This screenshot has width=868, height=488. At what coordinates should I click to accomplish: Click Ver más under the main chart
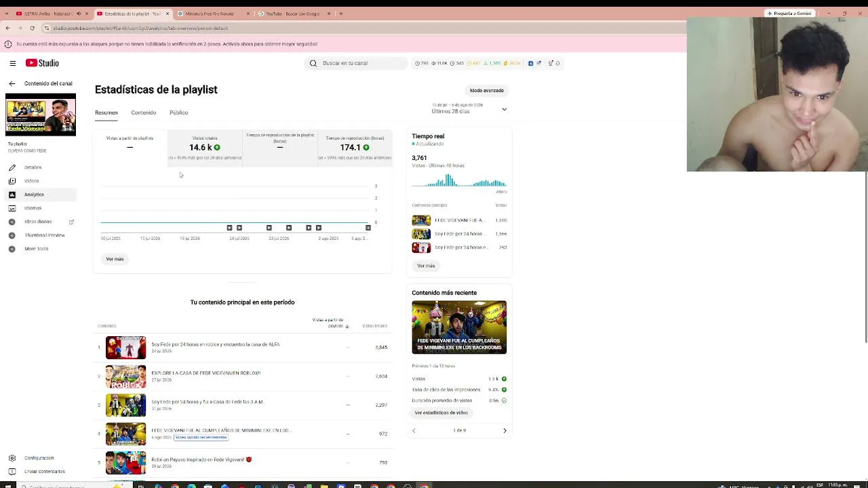click(115, 259)
